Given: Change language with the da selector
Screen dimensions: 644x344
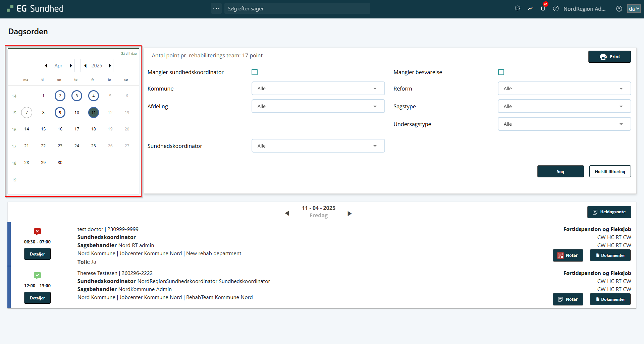Looking at the screenshot, I should click(x=634, y=9).
